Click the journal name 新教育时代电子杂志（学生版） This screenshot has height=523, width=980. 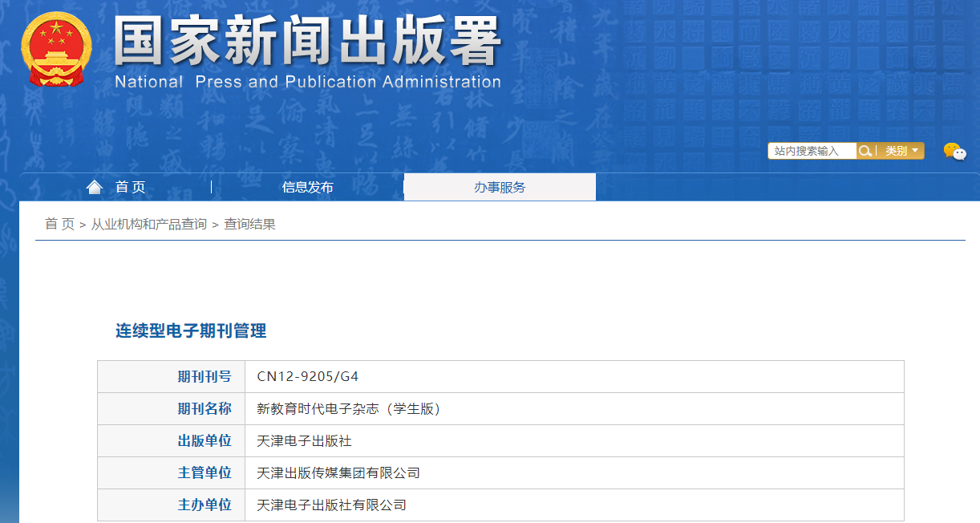click(349, 409)
